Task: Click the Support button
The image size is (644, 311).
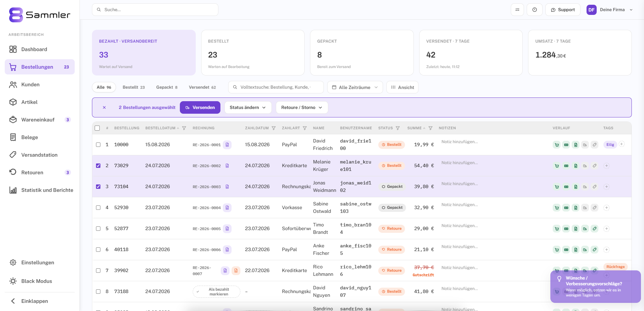Action: (x=563, y=10)
